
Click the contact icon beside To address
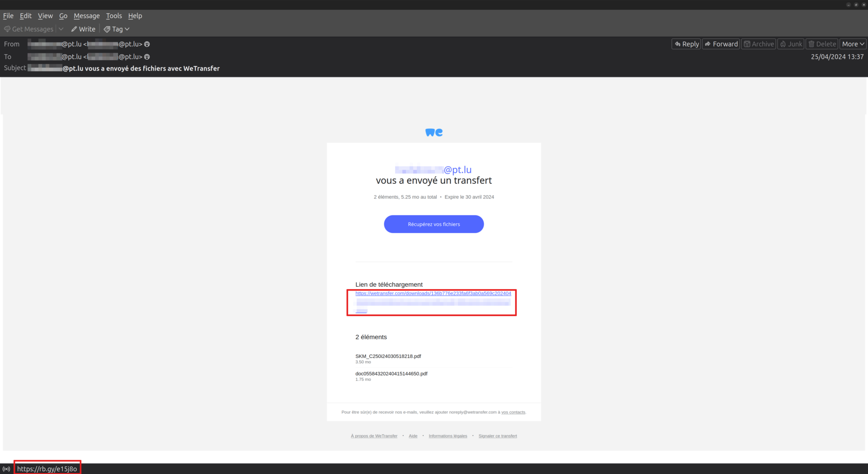[147, 57]
